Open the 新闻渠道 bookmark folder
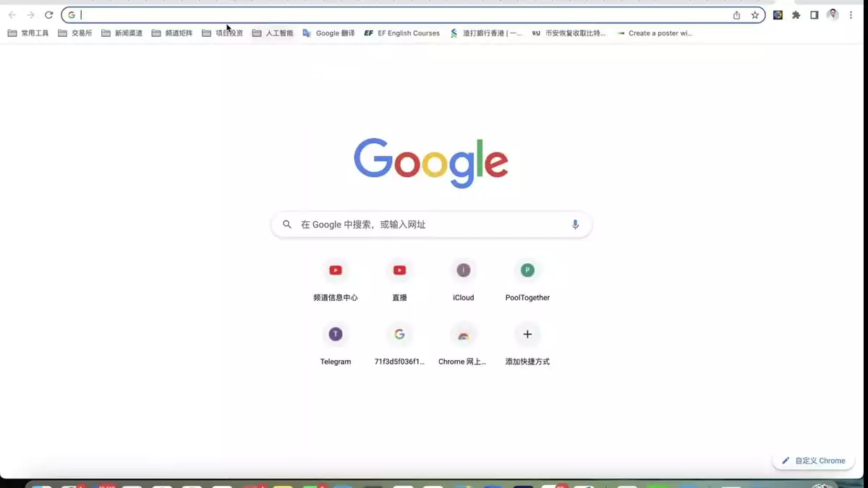 click(x=122, y=33)
